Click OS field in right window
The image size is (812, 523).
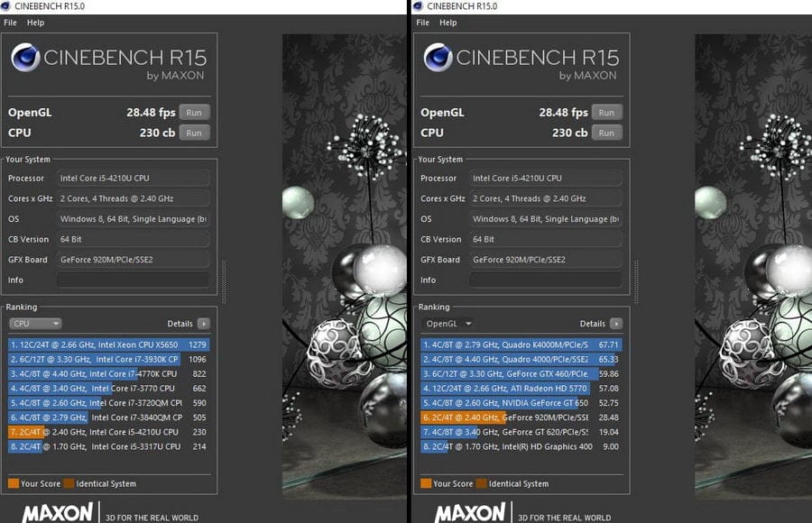click(x=546, y=219)
